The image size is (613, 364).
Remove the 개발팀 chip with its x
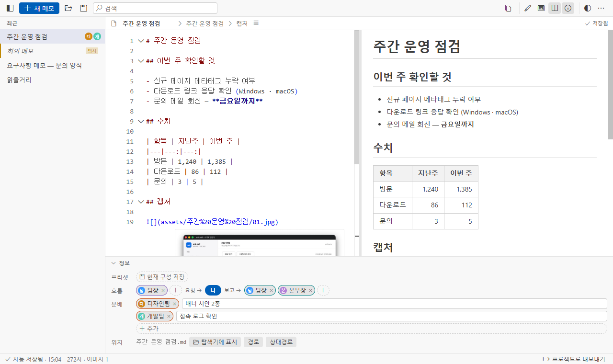click(x=169, y=316)
